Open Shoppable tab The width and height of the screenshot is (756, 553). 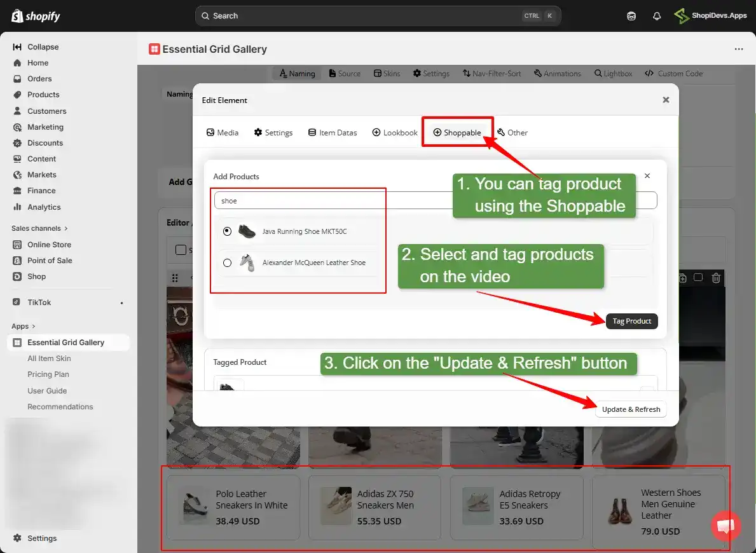pos(457,133)
